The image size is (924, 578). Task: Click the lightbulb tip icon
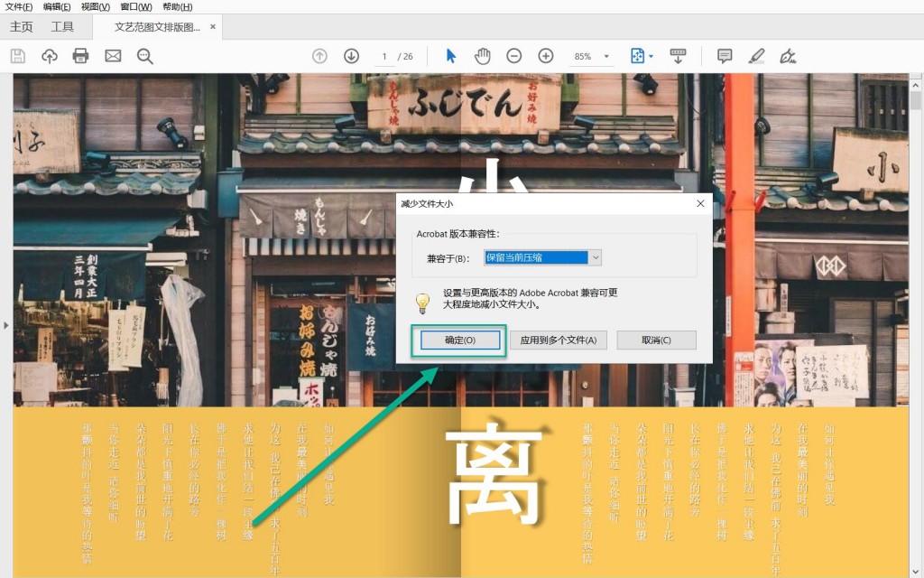tap(422, 303)
